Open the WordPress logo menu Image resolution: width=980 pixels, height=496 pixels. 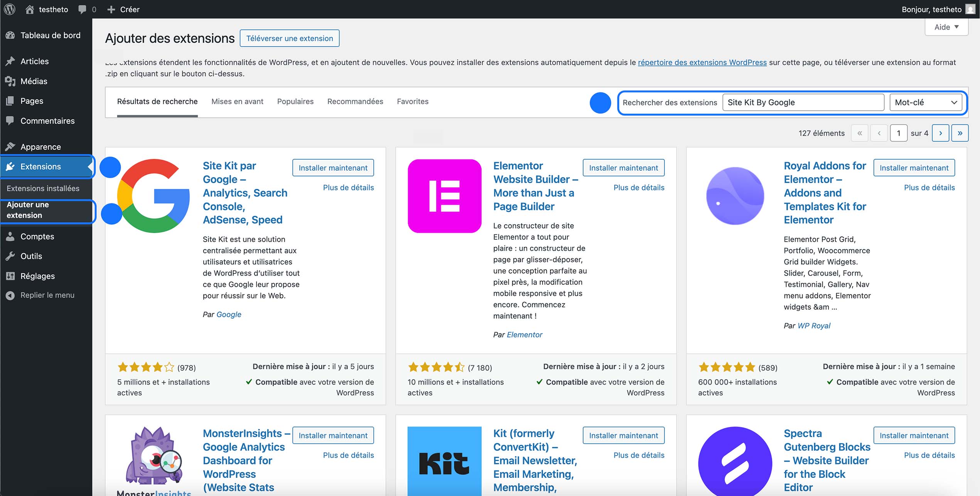pos(9,9)
